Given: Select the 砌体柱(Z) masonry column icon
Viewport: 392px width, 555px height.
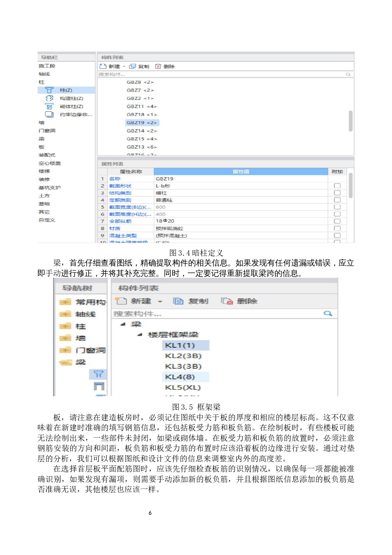Looking at the screenshot, I should click(x=49, y=106).
